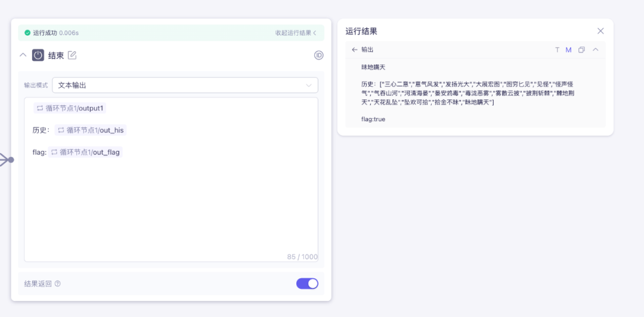The width and height of the screenshot is (644, 317).
Task: Click the flag:true output text
Action: pyautogui.click(x=373, y=120)
